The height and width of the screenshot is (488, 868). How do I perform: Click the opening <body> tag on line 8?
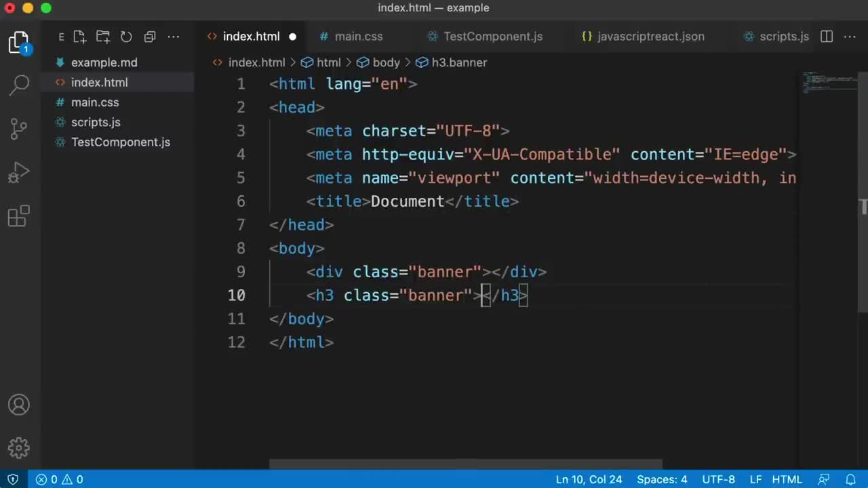pyautogui.click(x=296, y=248)
